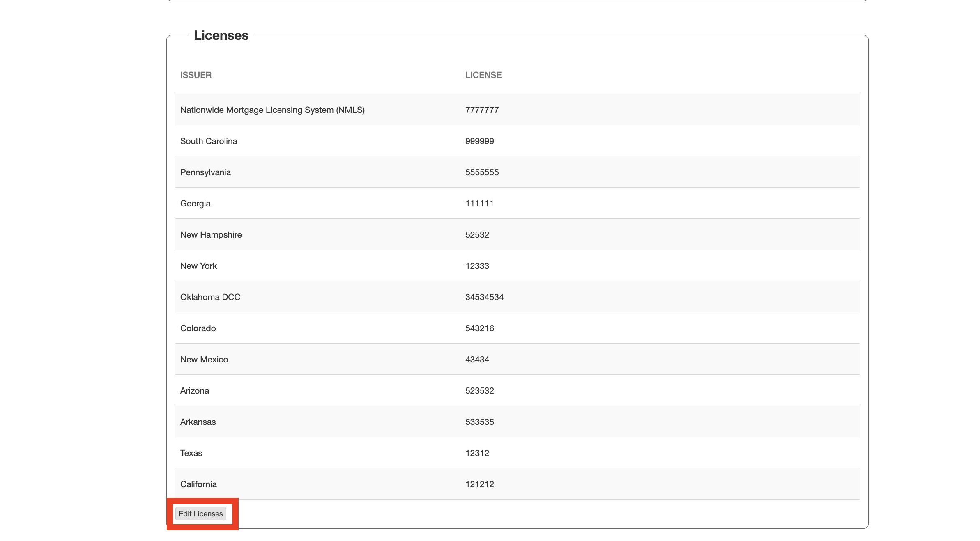The height and width of the screenshot is (541, 980).
Task: Click the South Carolina issuer cell
Action: [208, 141]
